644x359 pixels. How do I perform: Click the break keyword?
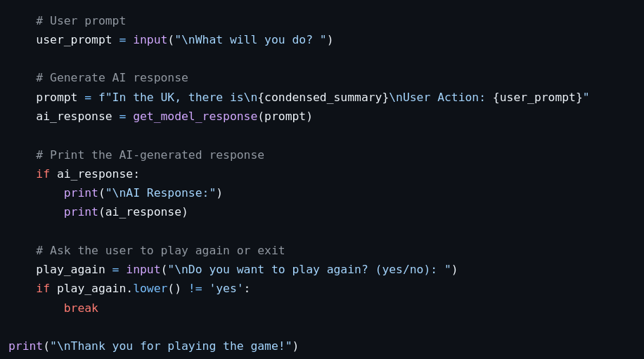pos(81,308)
